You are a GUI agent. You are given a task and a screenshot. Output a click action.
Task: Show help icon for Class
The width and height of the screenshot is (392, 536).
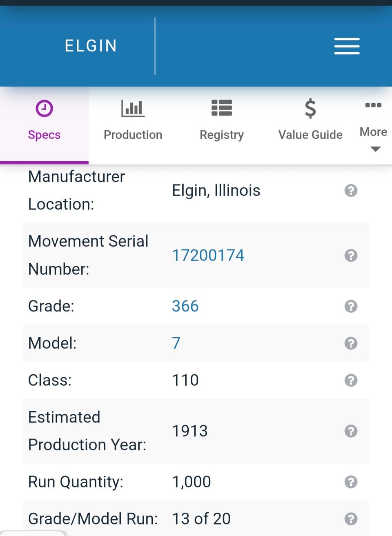click(351, 380)
